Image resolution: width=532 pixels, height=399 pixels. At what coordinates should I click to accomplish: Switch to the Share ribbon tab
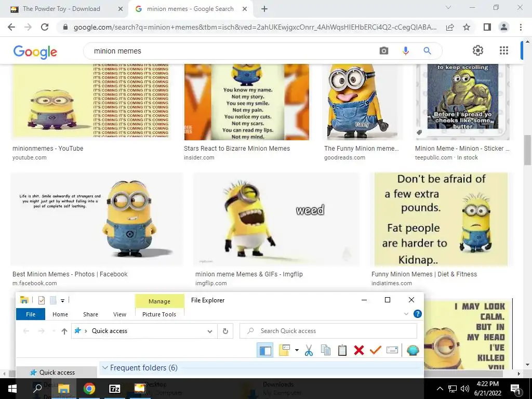90,314
